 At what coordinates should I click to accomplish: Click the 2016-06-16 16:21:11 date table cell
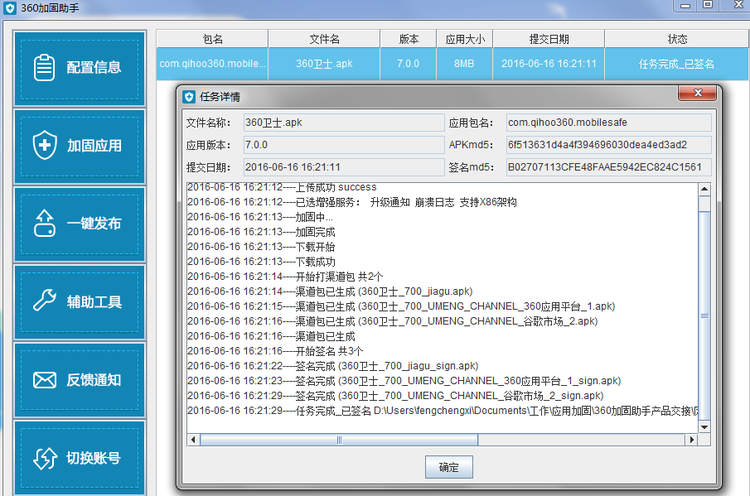point(549,64)
